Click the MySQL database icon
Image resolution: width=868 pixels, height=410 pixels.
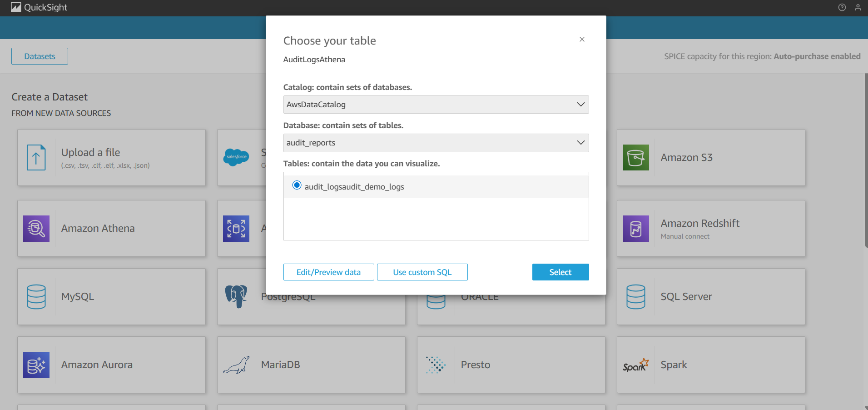point(36,296)
